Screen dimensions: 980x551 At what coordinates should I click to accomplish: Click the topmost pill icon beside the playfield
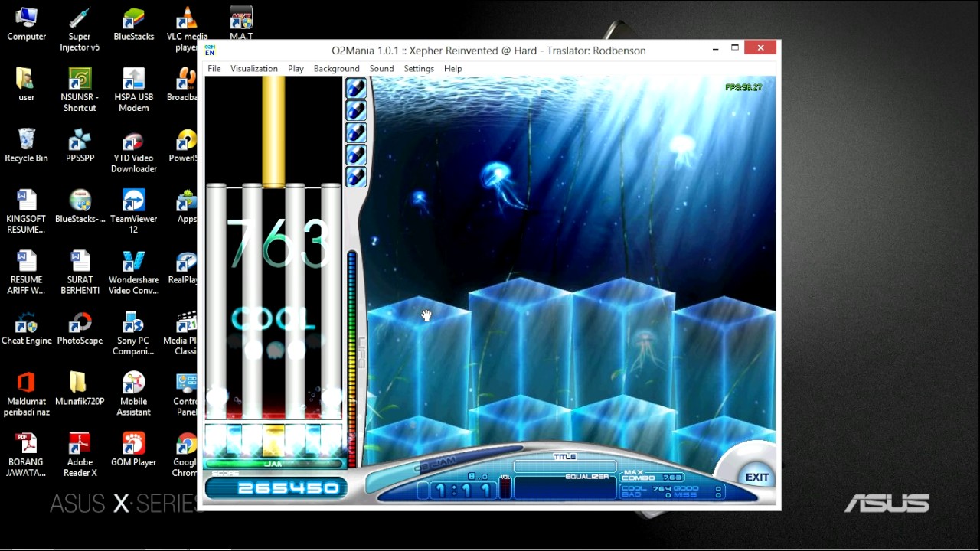point(356,89)
